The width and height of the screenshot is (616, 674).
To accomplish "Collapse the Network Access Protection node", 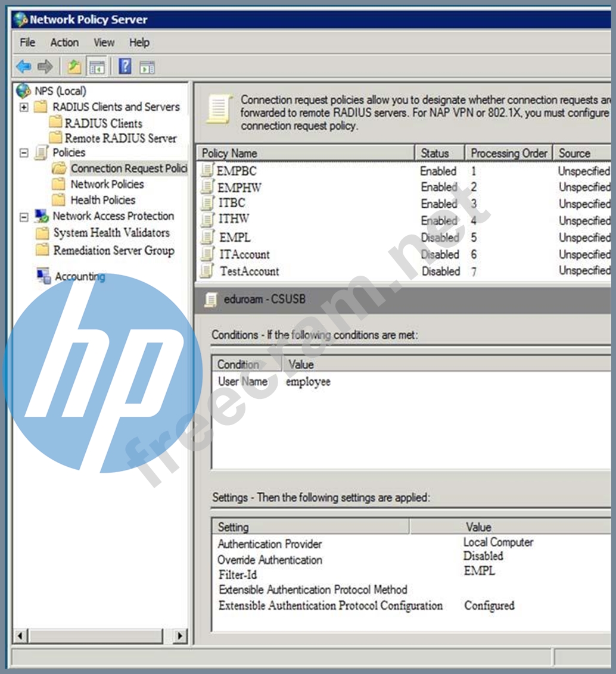I will click(24, 217).
